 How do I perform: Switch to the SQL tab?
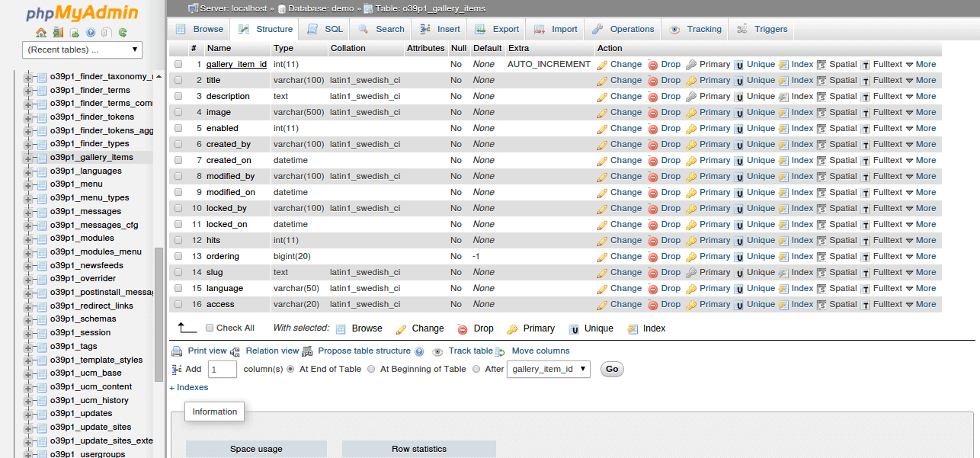tap(325, 29)
